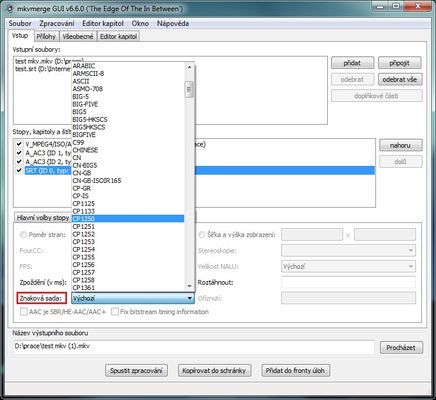The image size is (436, 400).
Task: Click the přidat button
Action: coord(352,63)
